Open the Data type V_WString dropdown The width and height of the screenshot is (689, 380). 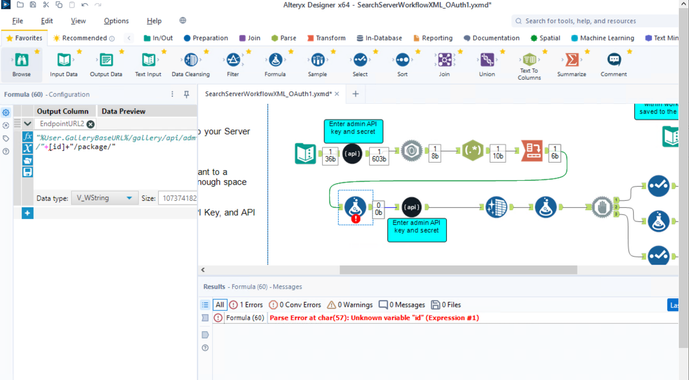pyautogui.click(x=103, y=198)
